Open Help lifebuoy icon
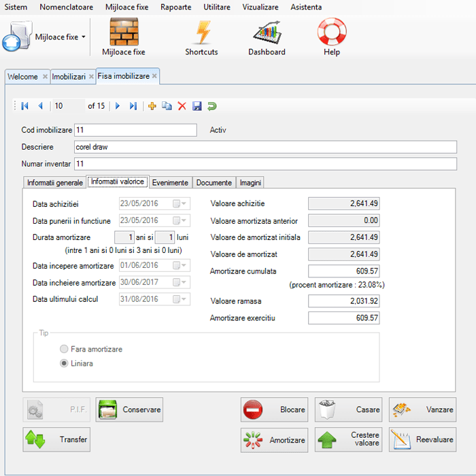 [332, 31]
